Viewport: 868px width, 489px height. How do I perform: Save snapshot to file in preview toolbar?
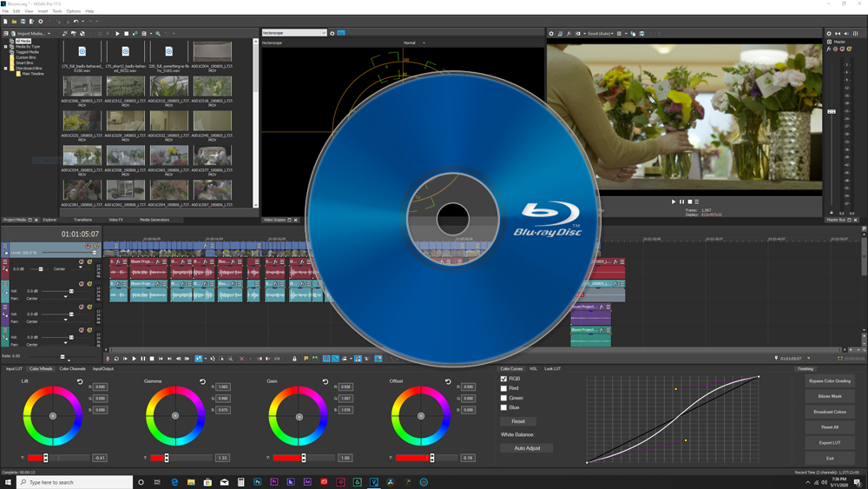click(641, 34)
